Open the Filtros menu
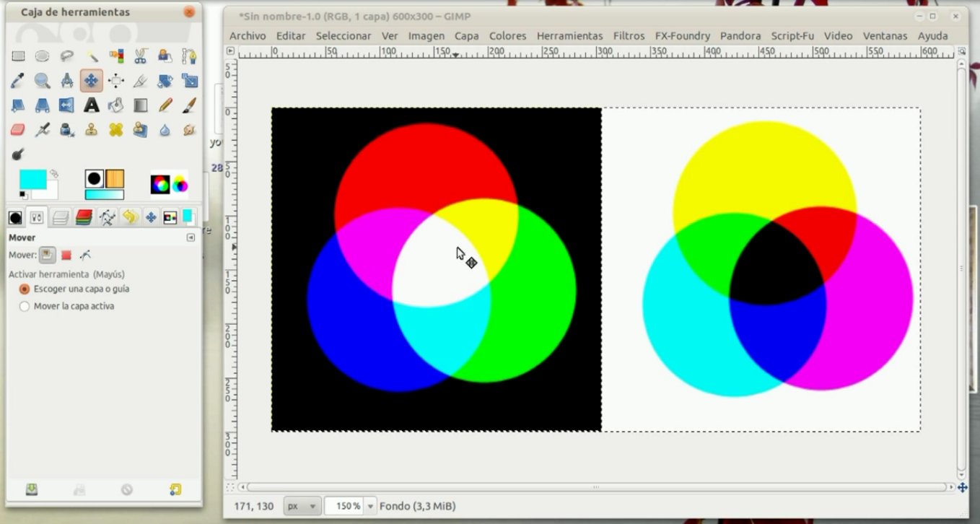 (x=629, y=35)
